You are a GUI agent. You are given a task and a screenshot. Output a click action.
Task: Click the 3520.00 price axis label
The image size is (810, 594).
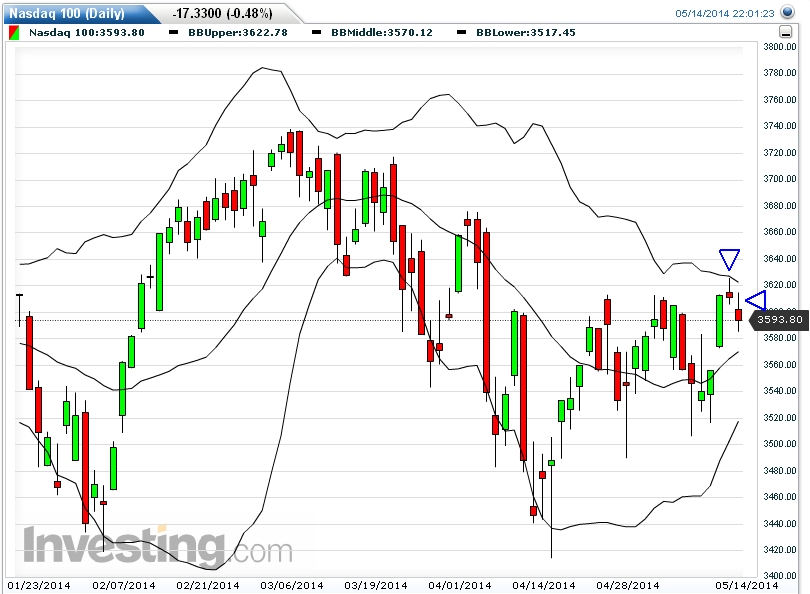[780, 417]
